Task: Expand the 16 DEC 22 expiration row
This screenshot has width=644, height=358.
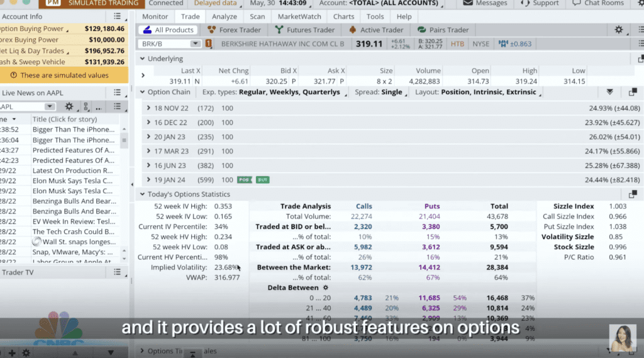Action: (x=148, y=123)
